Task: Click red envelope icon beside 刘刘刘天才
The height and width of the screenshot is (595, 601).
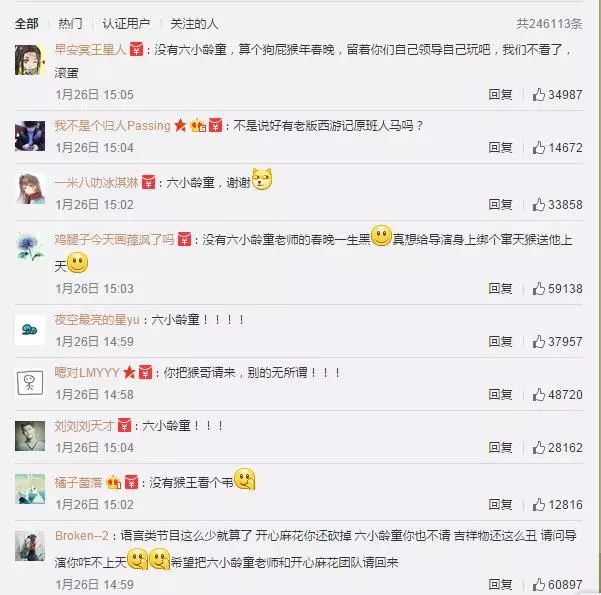Action: [x=124, y=425]
